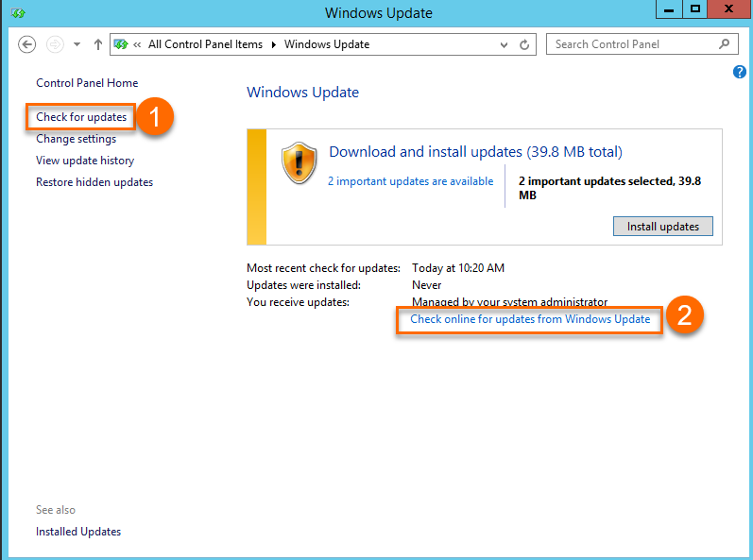Go back with the Back arrow
The image size is (753, 560).
26,44
